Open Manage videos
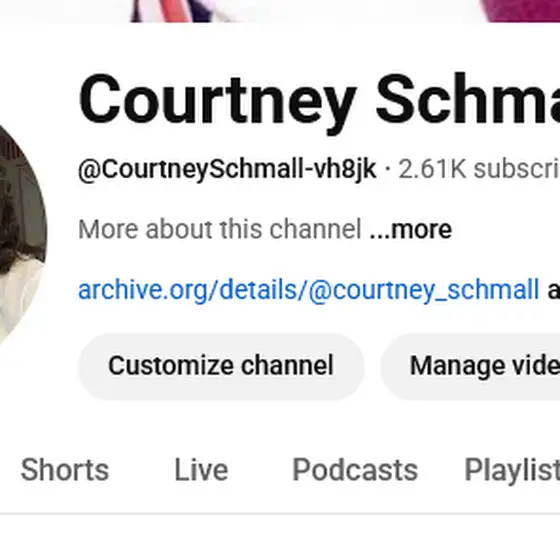 [x=470, y=366]
